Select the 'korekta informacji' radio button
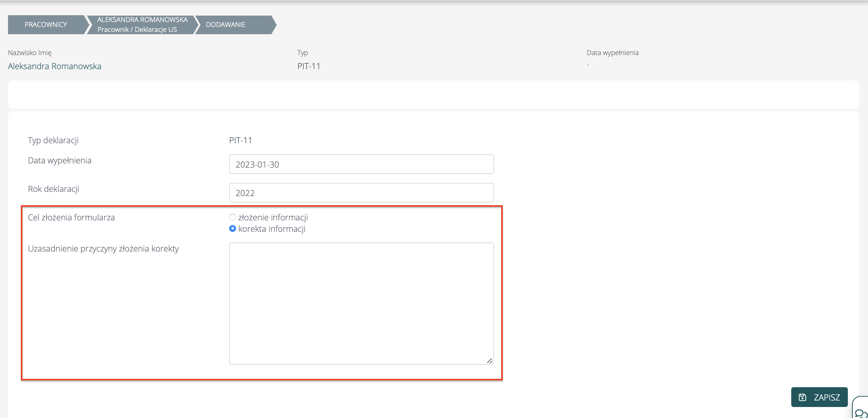Image resolution: width=868 pixels, height=418 pixels. 233,228
